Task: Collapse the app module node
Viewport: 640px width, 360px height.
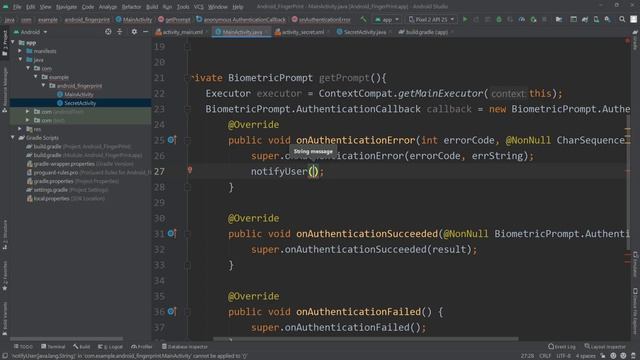Action: (13, 42)
